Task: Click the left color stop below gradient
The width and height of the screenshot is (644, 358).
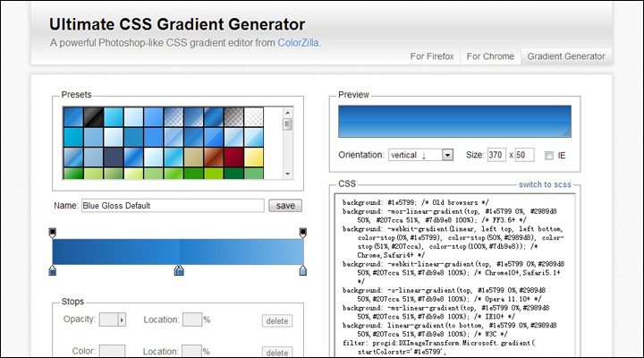Action: (52, 270)
